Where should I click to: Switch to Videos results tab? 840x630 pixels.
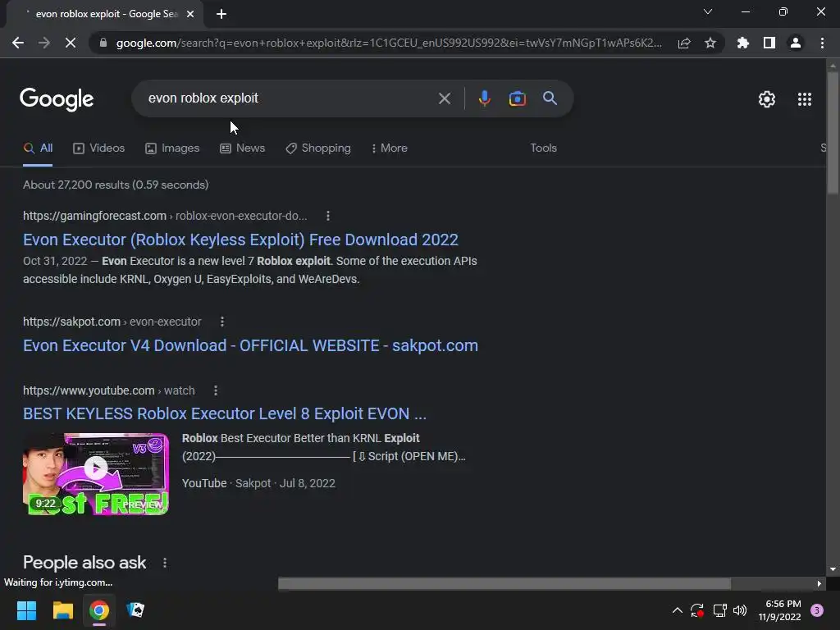pos(98,148)
